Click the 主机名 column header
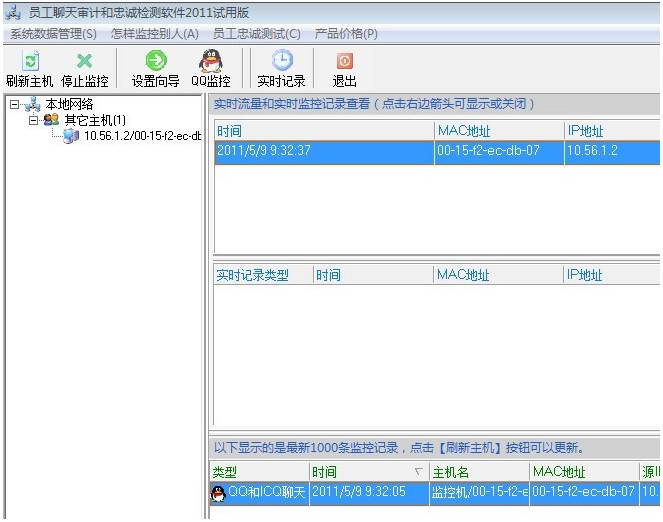The image size is (663, 522). click(x=450, y=472)
